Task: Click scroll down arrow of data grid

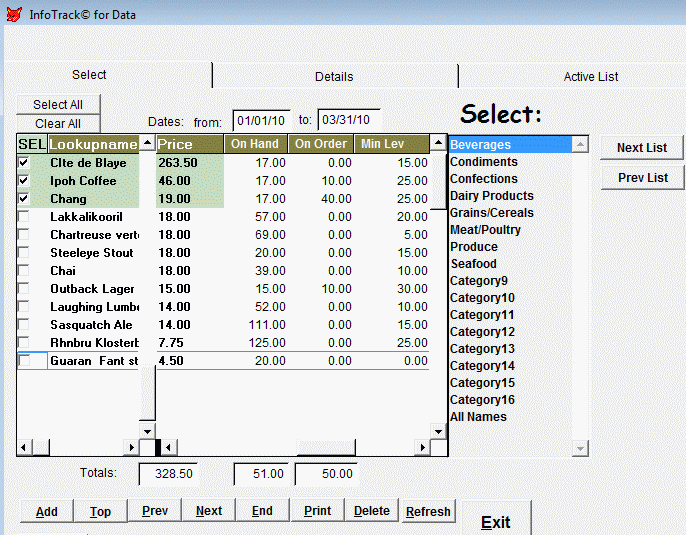Action: coord(438,431)
